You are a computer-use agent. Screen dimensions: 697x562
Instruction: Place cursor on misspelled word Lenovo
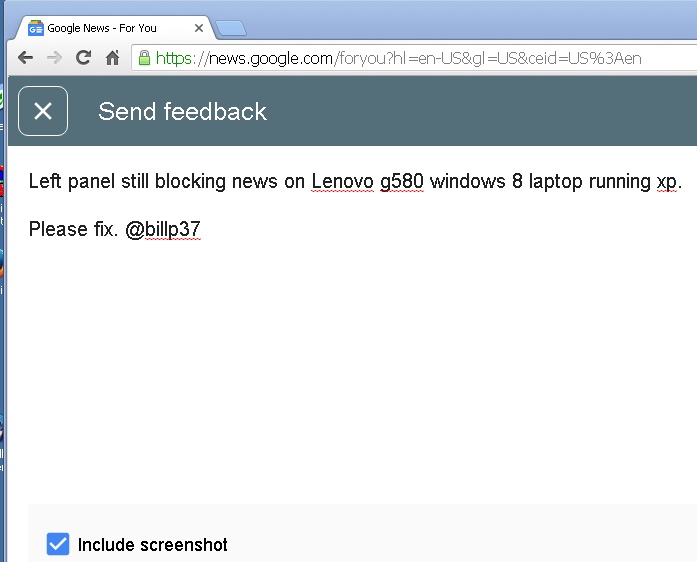click(342, 181)
